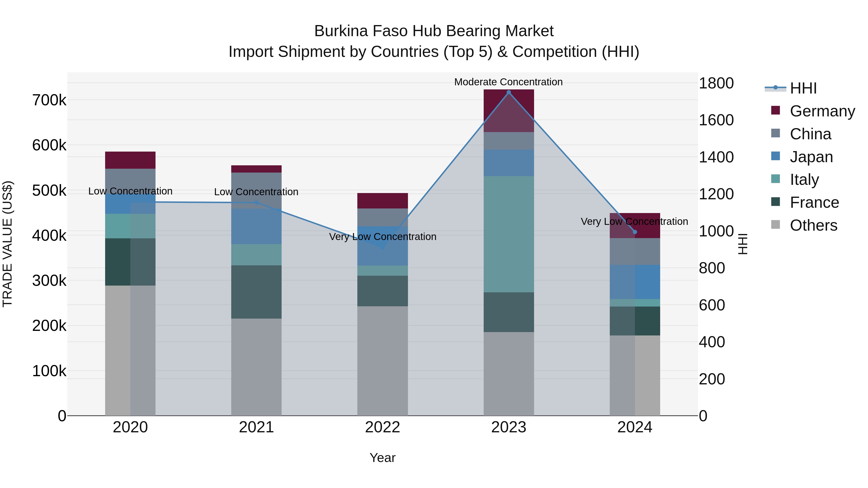Click the Italy legend color swatch

pyautogui.click(x=775, y=179)
